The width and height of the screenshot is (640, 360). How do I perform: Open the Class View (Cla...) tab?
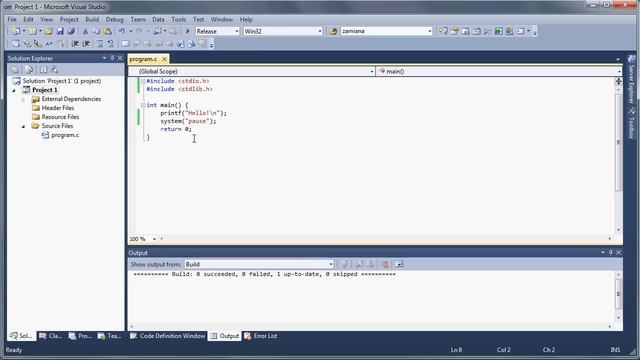(x=50, y=336)
